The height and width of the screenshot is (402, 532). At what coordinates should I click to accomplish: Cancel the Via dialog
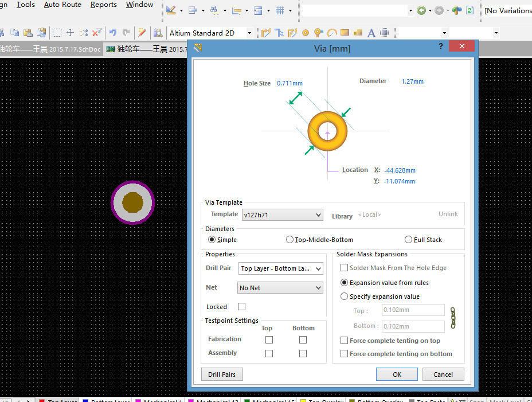pos(443,374)
